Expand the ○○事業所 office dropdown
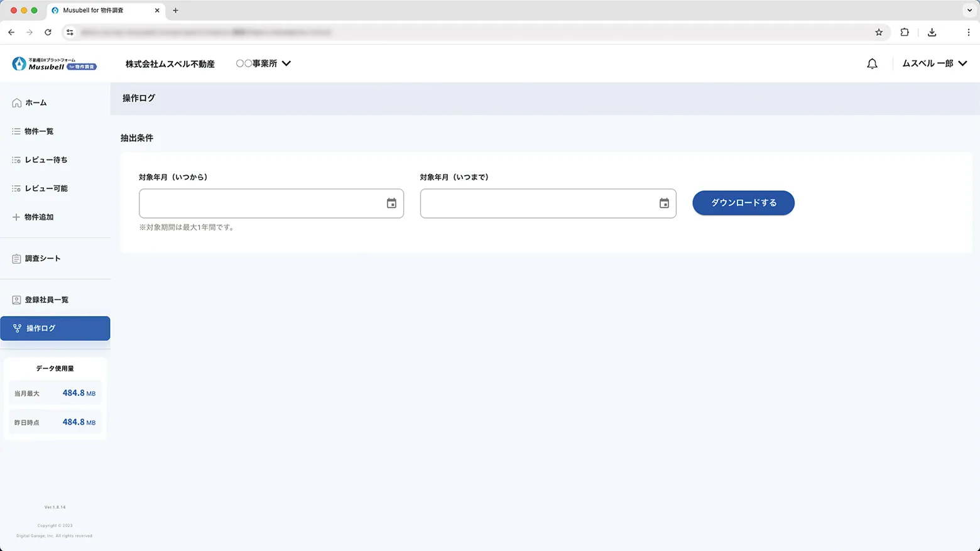The width and height of the screenshot is (980, 551). (x=263, y=63)
